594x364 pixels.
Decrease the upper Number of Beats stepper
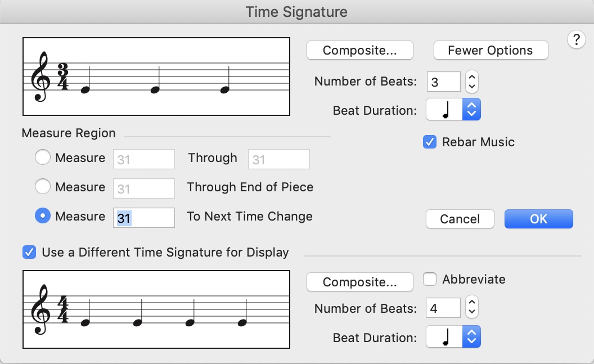[472, 87]
